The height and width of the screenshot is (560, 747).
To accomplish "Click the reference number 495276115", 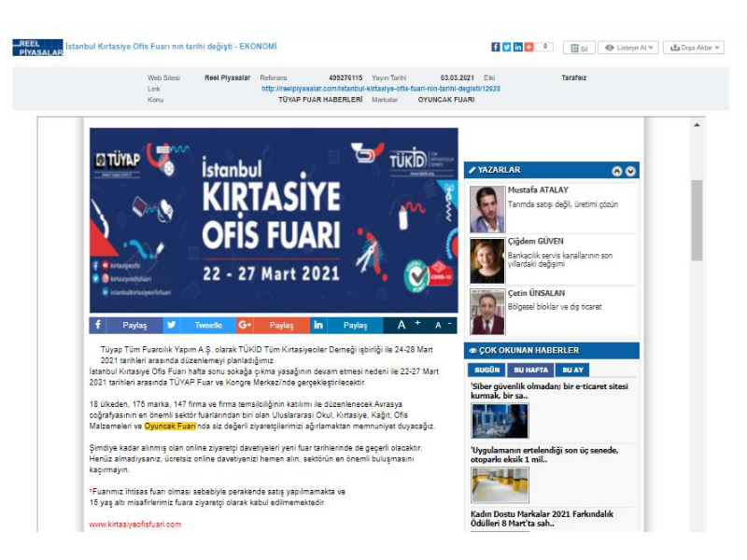I will pyautogui.click(x=345, y=77).
